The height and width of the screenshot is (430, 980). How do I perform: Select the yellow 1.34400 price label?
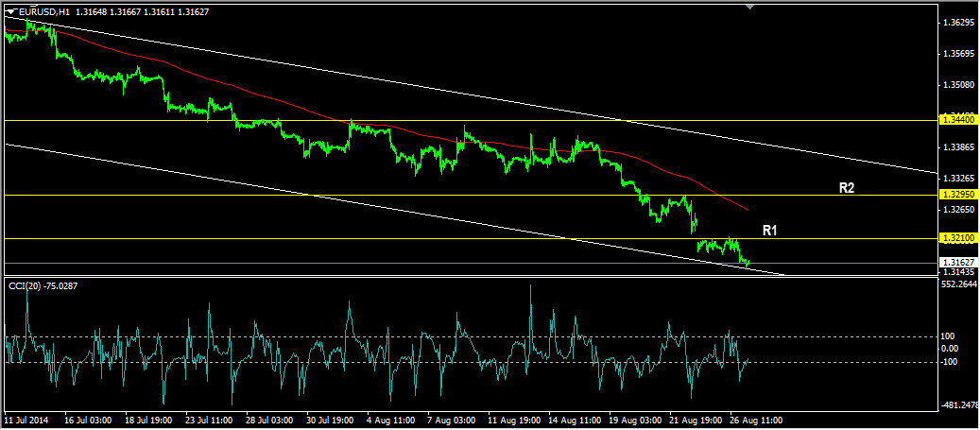coord(959,119)
